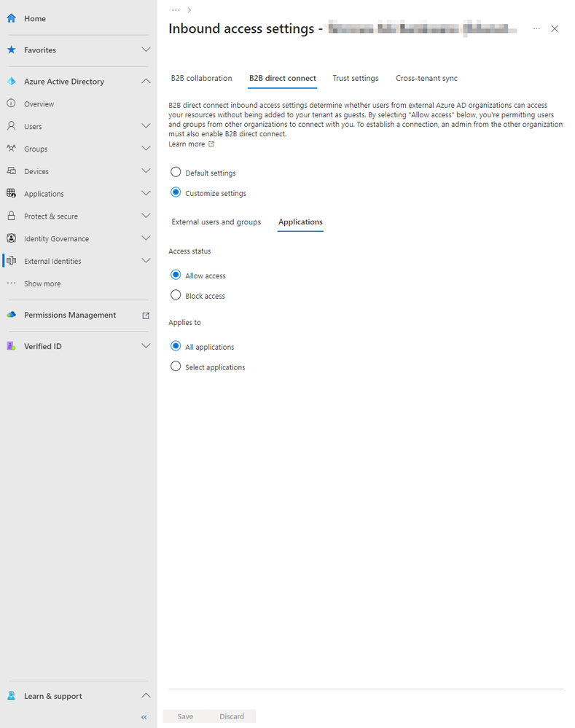The width and height of the screenshot is (575, 728).
Task: Open the Cross-tenant sync tab
Action: (x=426, y=79)
